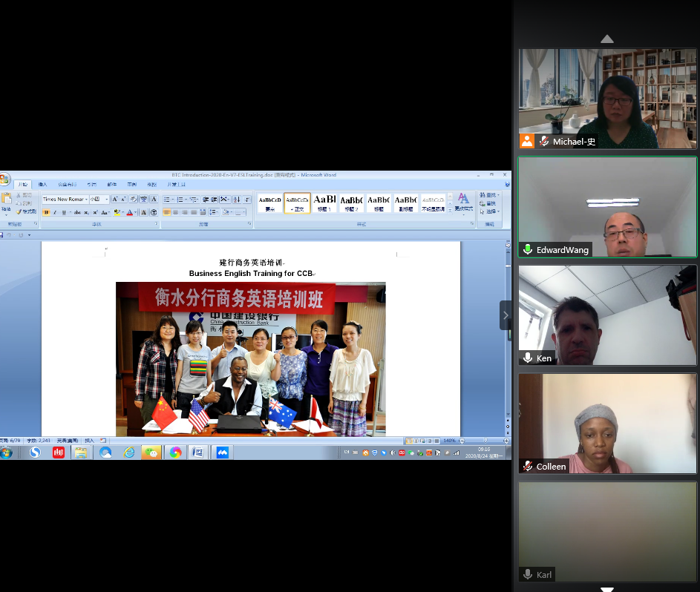Toggle Underline formatting
Viewport: 700px width, 592px height.
click(x=64, y=212)
